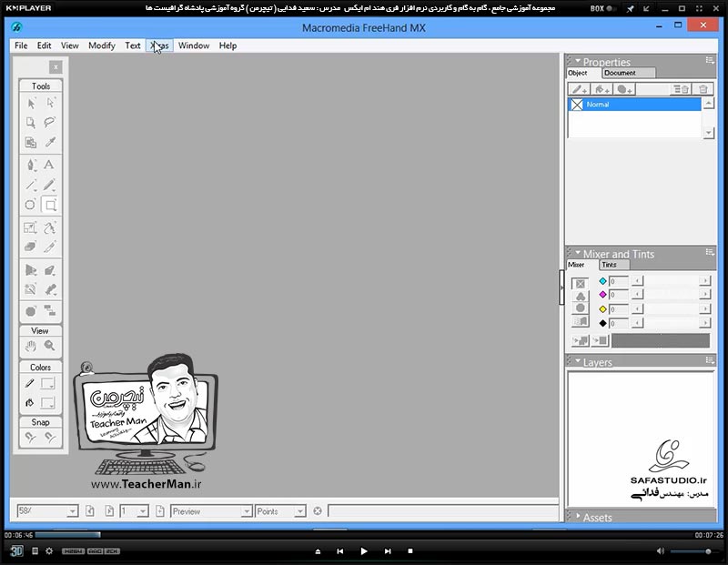Toggle Snap To Object button
Image resolution: width=728 pixels, height=565 pixels.
point(50,438)
